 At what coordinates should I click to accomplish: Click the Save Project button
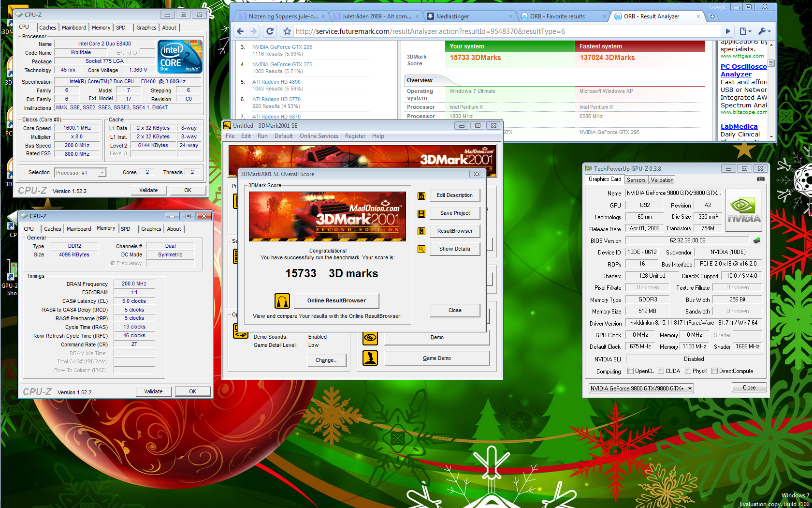[x=455, y=213]
